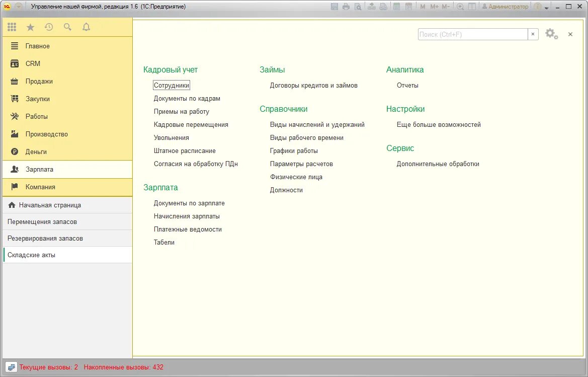Open Графики работы link

(294, 151)
